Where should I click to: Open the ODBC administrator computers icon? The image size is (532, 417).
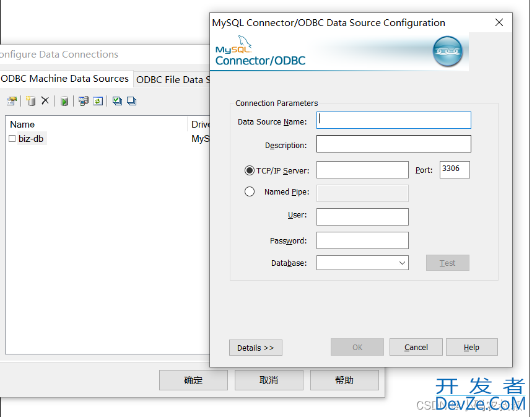[83, 101]
